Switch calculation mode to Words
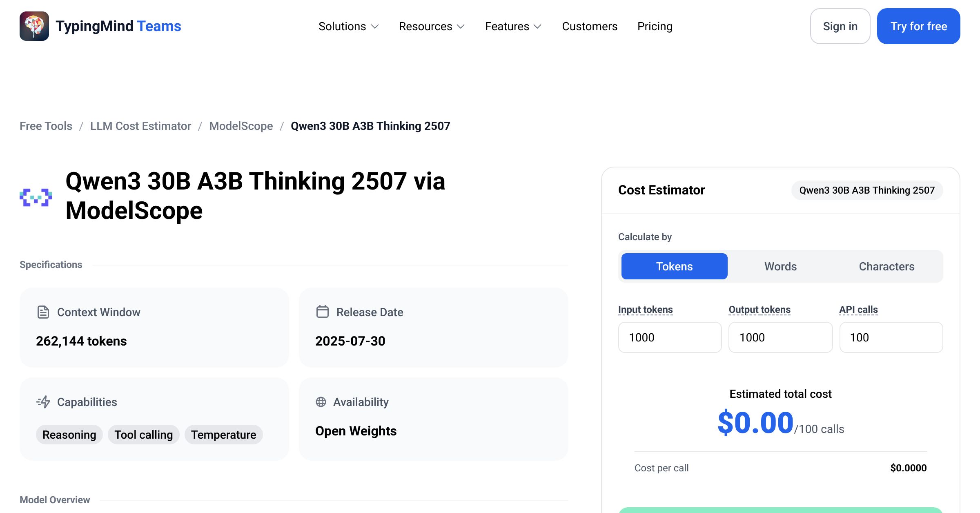Screen dimensions: 980x513 pyautogui.click(x=780, y=266)
